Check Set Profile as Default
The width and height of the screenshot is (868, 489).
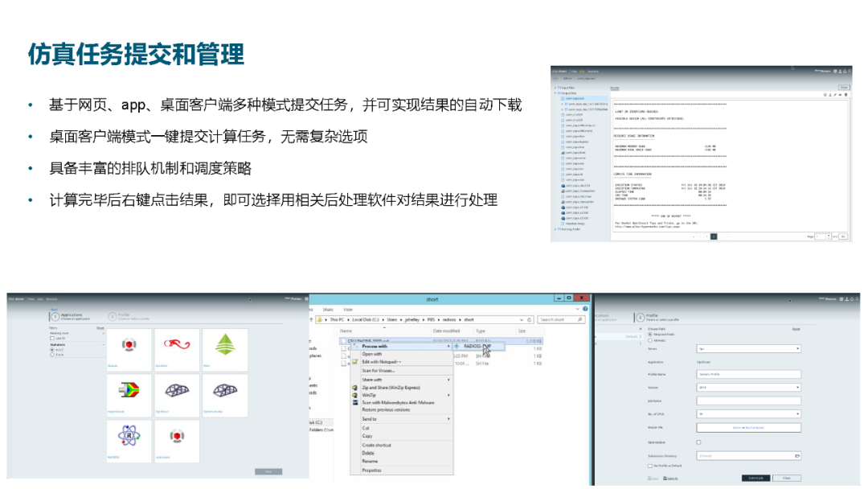click(650, 466)
